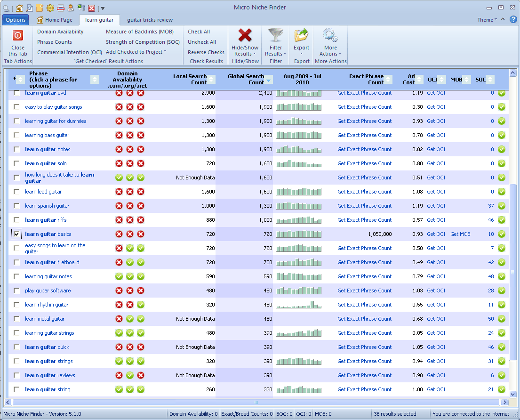Click first green domain icon for learn guitar strings
Viewport: 520px width, 420px height.
pos(119,361)
